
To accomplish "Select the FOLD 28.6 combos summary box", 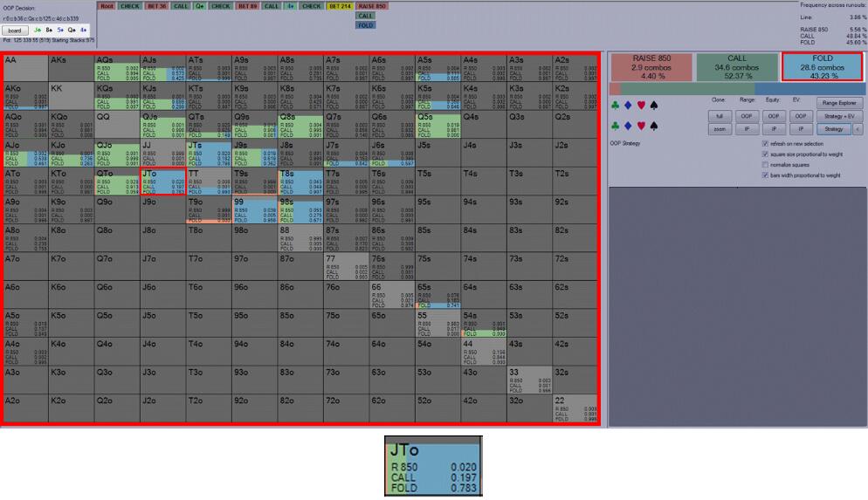I will pyautogui.click(x=822, y=67).
